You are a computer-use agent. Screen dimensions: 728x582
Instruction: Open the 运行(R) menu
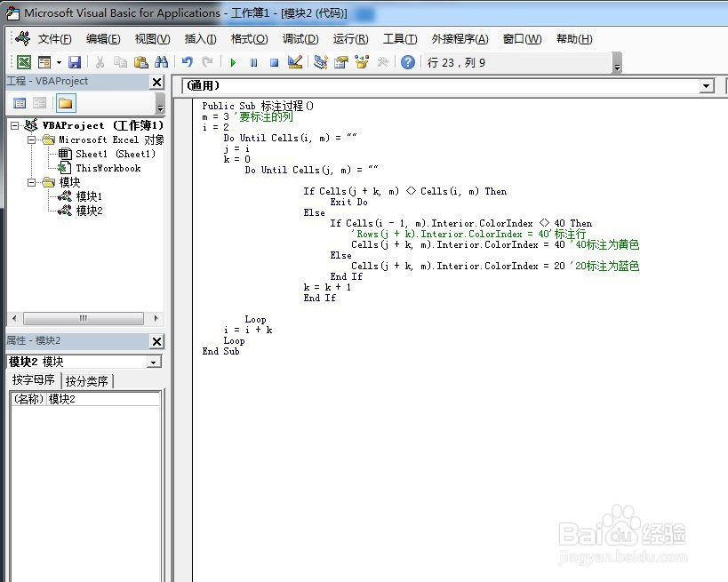(350, 39)
